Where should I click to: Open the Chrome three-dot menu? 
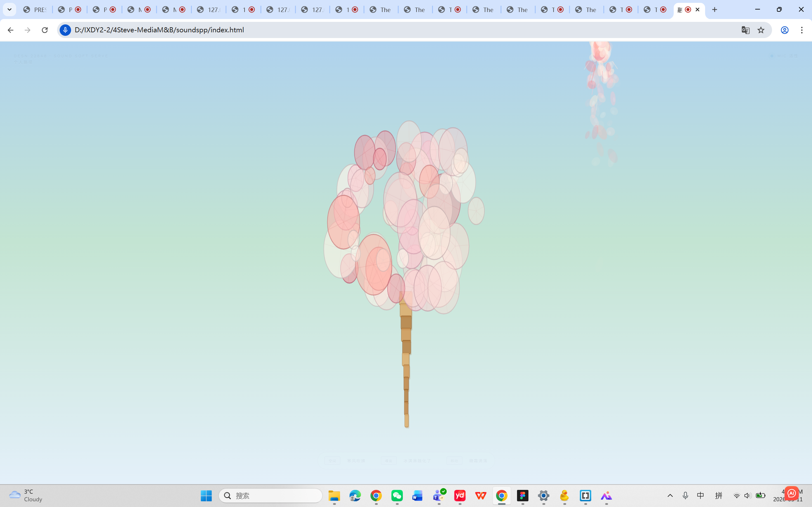[x=802, y=30]
